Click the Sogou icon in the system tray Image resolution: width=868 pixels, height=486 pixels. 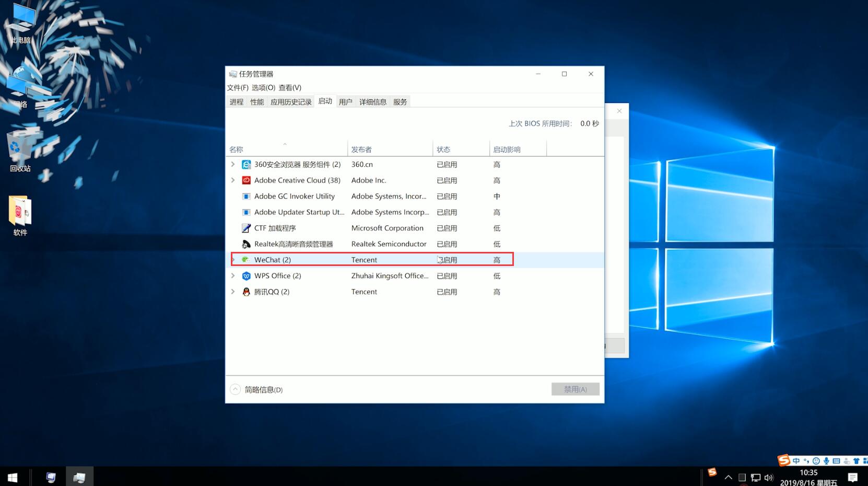coord(712,472)
